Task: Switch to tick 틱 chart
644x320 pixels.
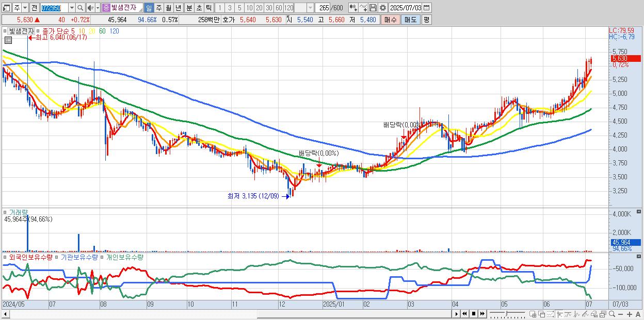Action: pos(208,8)
